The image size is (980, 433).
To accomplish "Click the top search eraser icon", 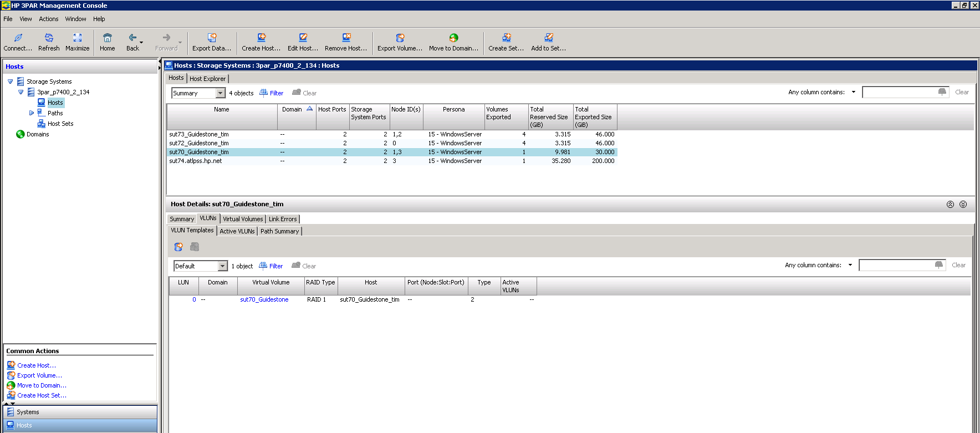I will [942, 92].
